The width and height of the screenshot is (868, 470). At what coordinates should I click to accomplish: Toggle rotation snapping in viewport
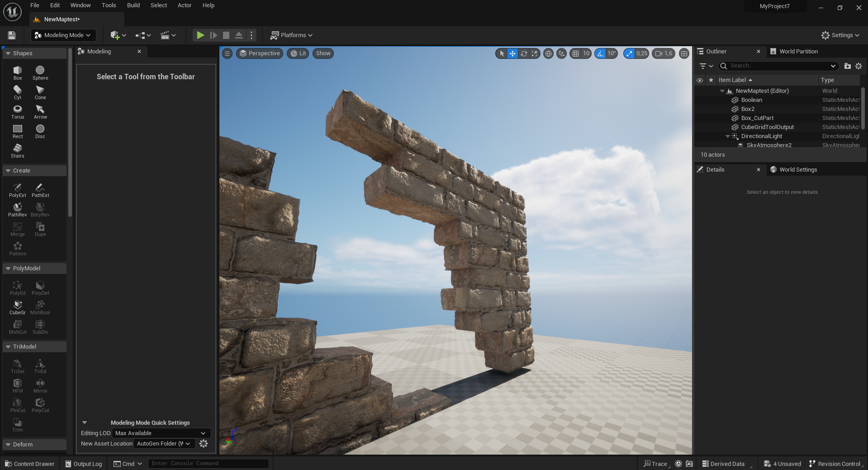point(600,53)
